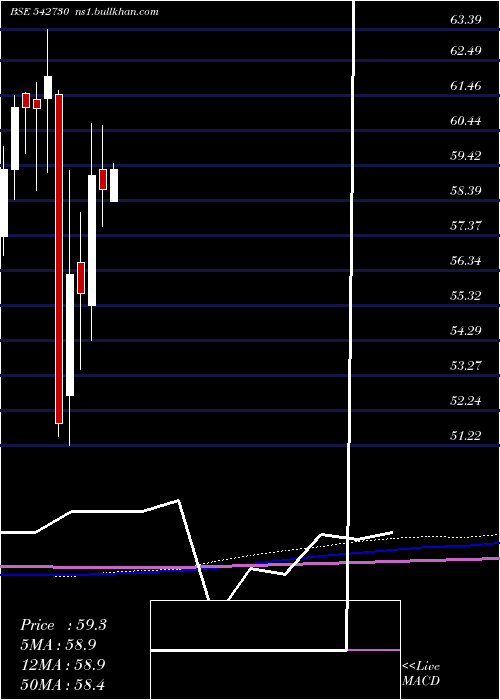Click the 58.39 price axis label

click(466, 191)
